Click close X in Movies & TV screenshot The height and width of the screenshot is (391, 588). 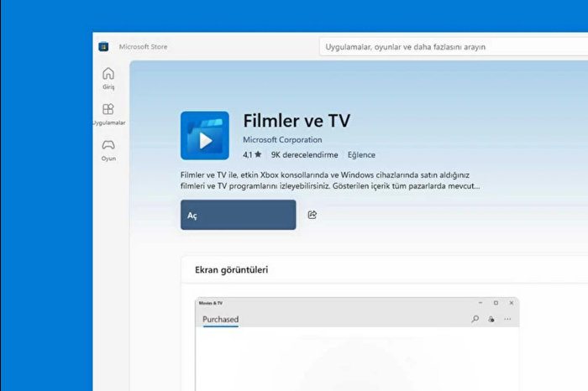(x=512, y=303)
